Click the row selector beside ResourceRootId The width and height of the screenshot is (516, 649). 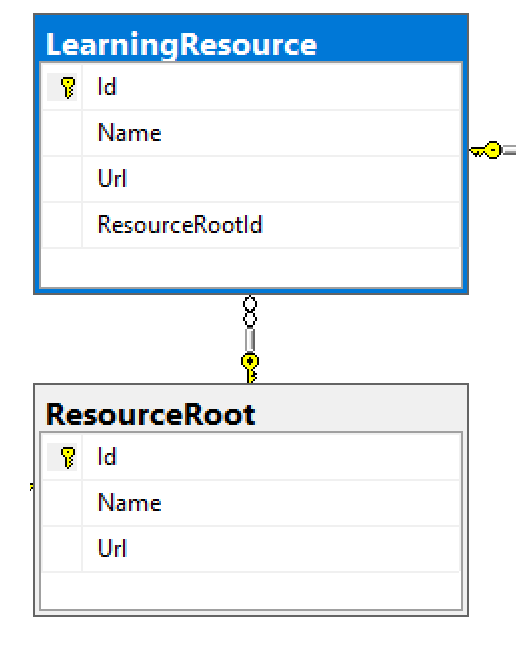point(62,225)
